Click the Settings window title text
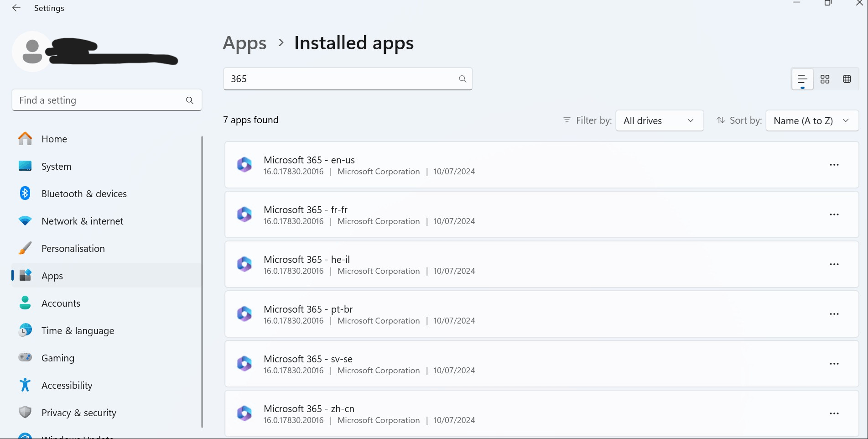 pos(49,8)
